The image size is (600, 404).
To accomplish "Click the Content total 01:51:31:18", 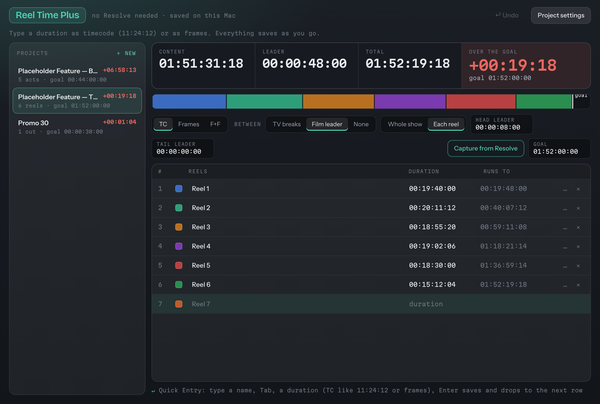I will point(201,64).
